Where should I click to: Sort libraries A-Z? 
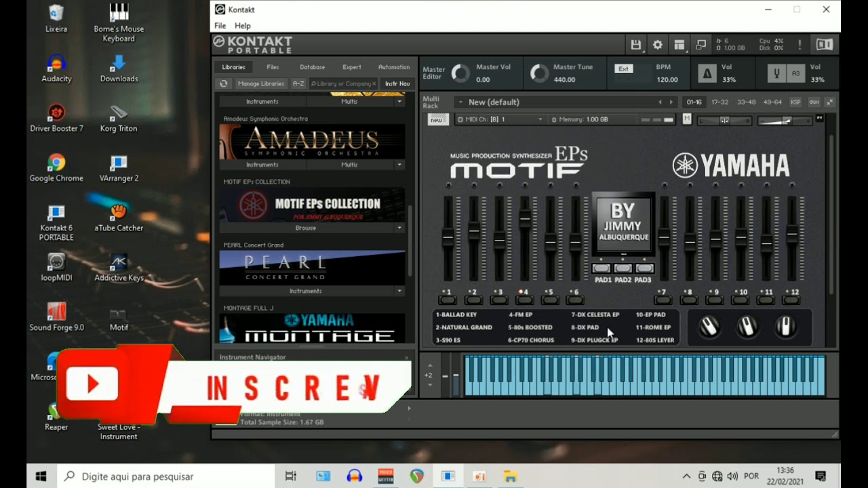coord(298,83)
